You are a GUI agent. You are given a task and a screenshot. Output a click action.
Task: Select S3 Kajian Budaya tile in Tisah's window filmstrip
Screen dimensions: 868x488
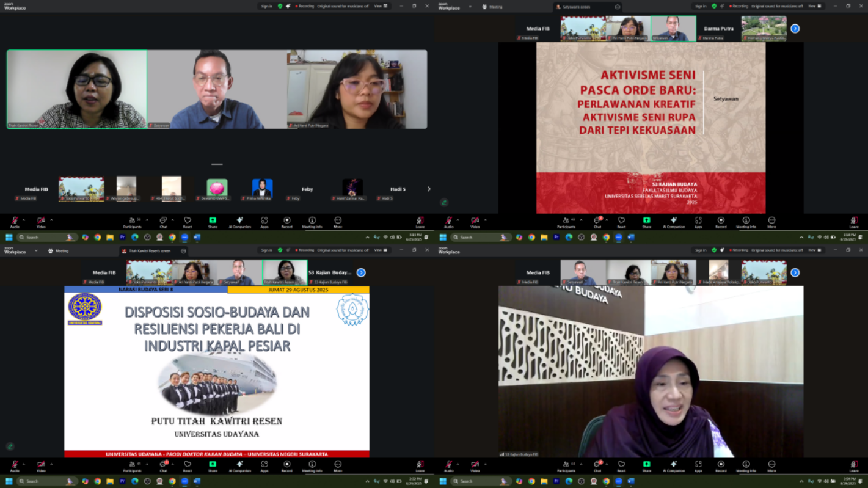pos(330,273)
